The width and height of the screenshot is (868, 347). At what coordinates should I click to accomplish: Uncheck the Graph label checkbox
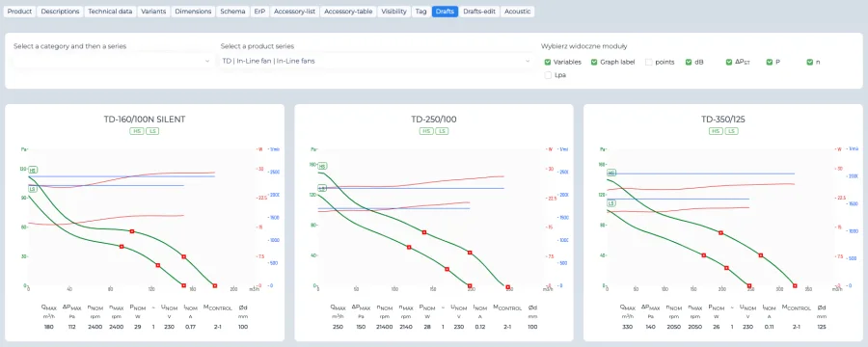point(594,62)
